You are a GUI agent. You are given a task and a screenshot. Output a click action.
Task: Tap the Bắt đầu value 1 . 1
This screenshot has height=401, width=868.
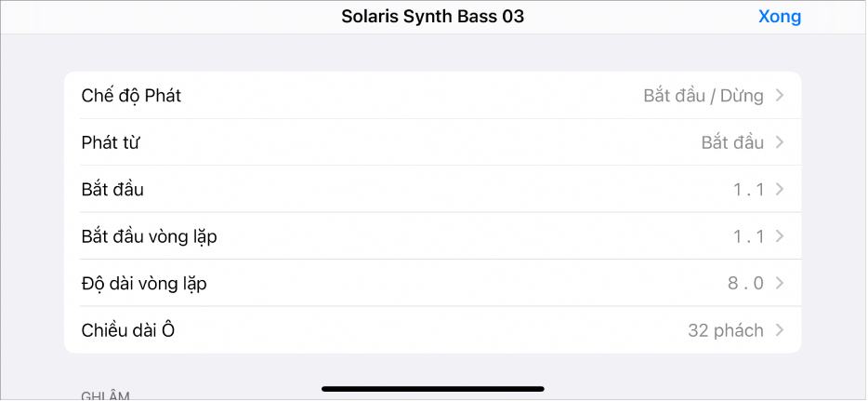coord(747,190)
